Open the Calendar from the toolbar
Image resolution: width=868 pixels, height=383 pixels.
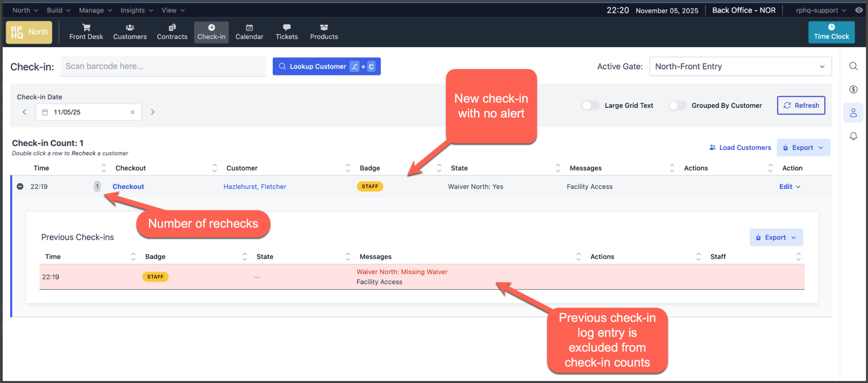click(x=249, y=32)
